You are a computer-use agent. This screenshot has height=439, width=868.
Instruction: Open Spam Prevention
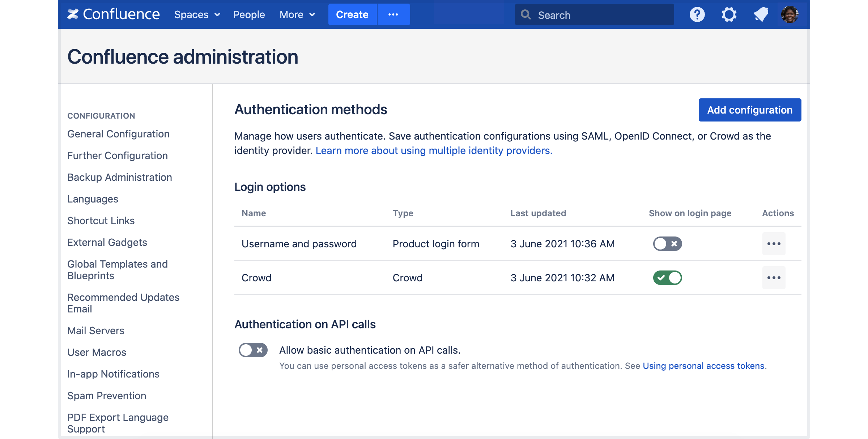tap(107, 396)
